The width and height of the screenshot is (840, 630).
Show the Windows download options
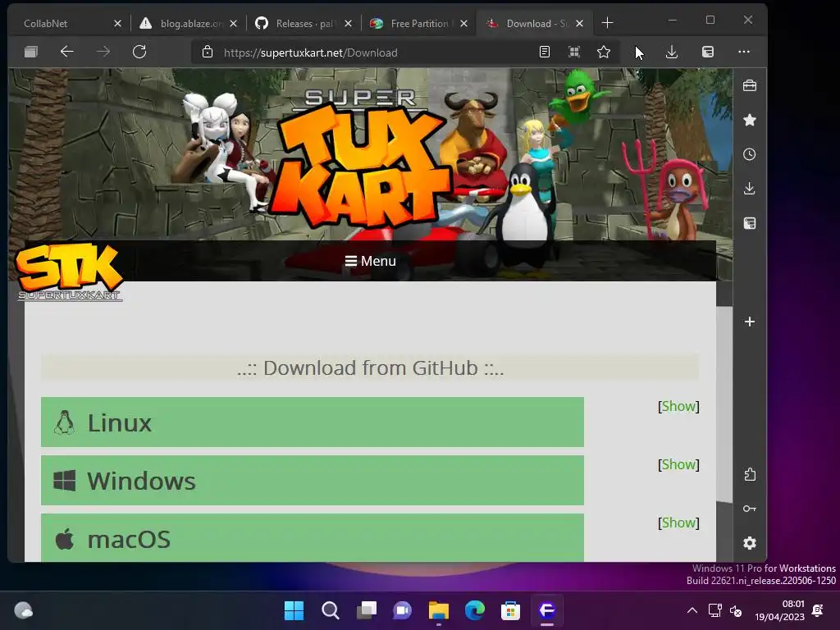pyautogui.click(x=678, y=464)
